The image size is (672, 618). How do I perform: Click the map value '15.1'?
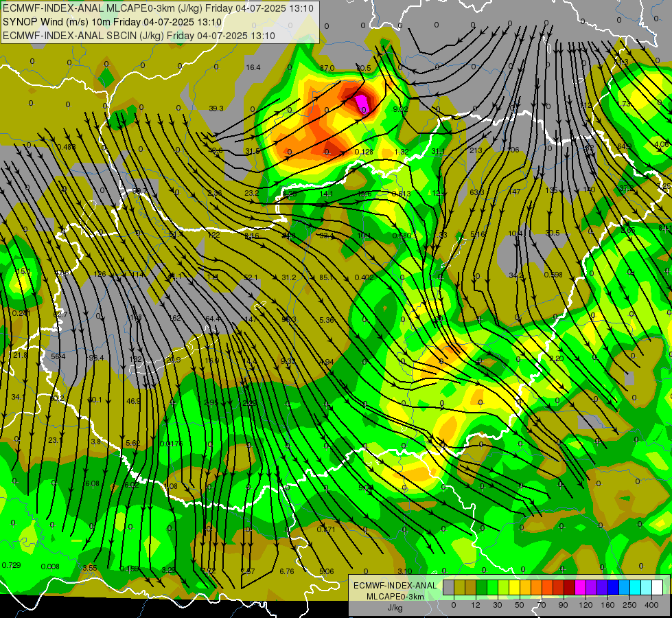pos(23,271)
